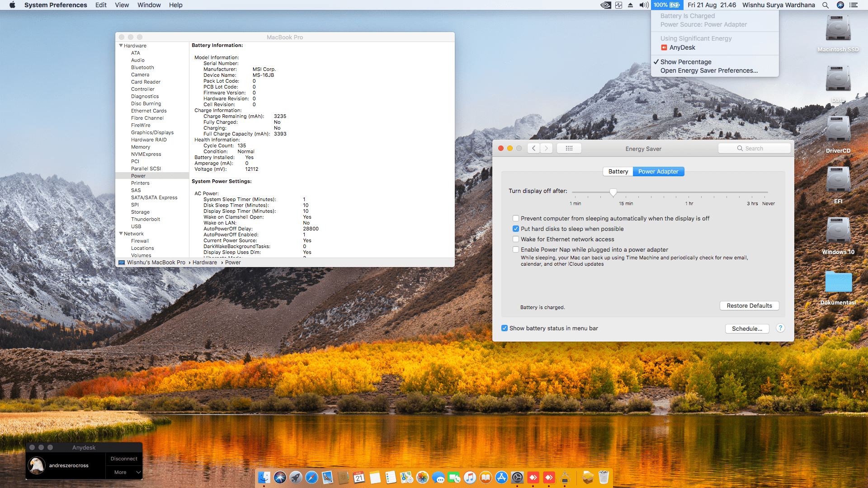This screenshot has height=488, width=868.
Task: Click the Restore Defaults button
Action: 749,305
